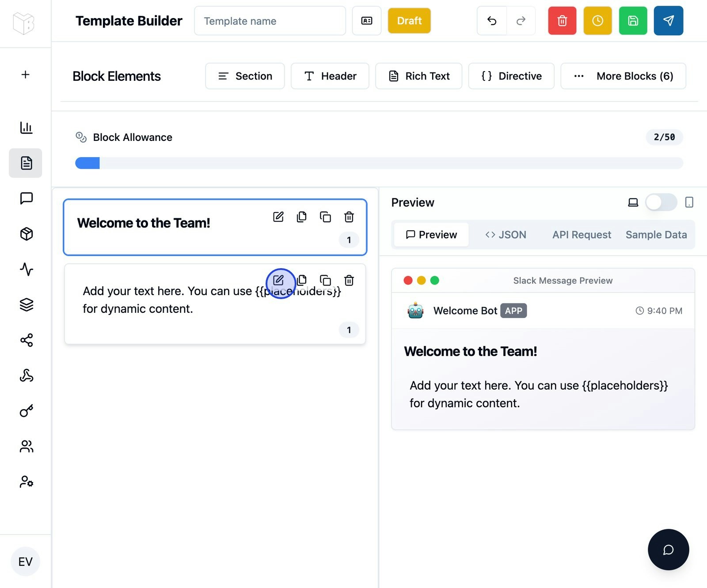Click the Welcome to the Team! preview heading
Screen dimensions: 707x588
(471, 351)
